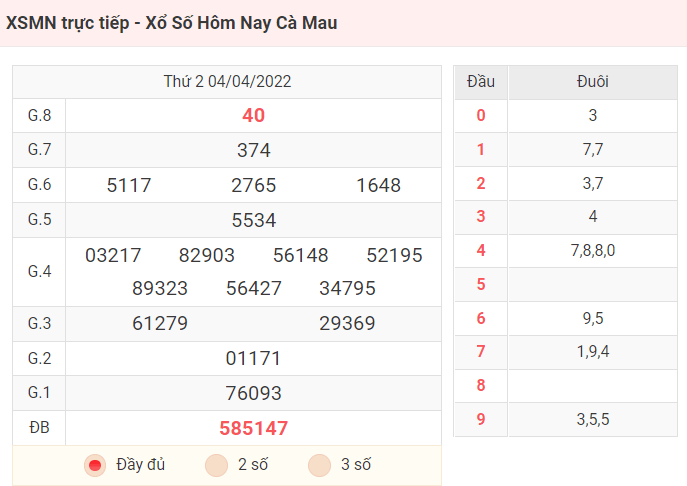Click the tail values 3,5,5
The width and height of the screenshot is (687, 486).
click(593, 419)
